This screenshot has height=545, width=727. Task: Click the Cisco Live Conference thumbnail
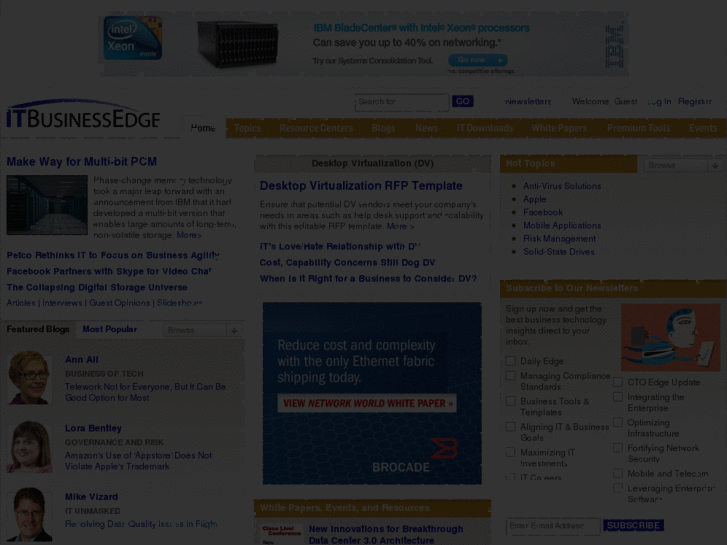coord(281,533)
